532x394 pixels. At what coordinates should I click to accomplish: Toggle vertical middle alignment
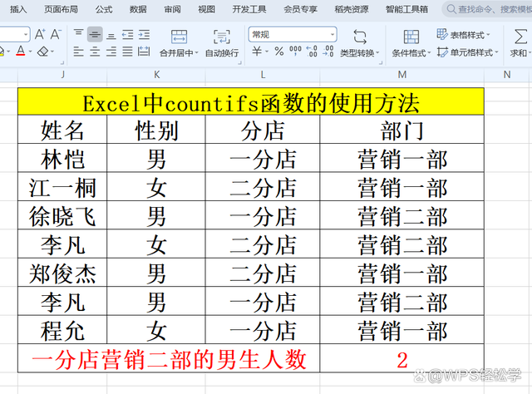pyautogui.click(x=94, y=35)
